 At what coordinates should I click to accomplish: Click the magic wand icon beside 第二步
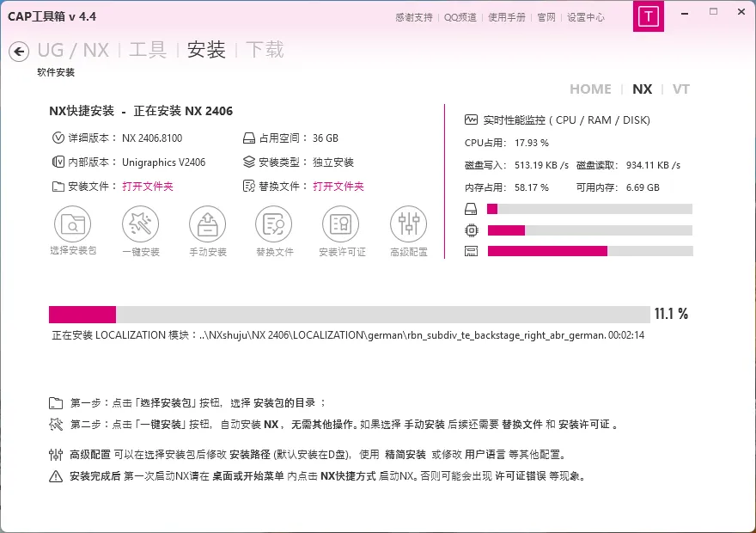[56, 425]
